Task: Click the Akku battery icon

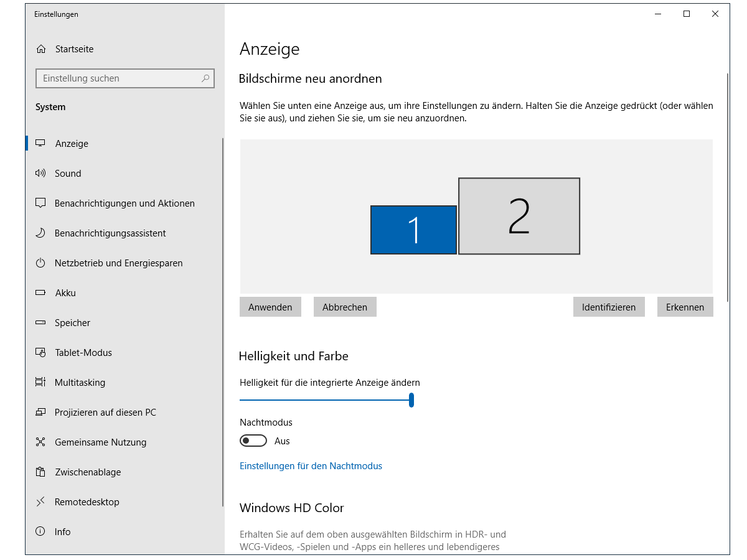Action: point(41,293)
